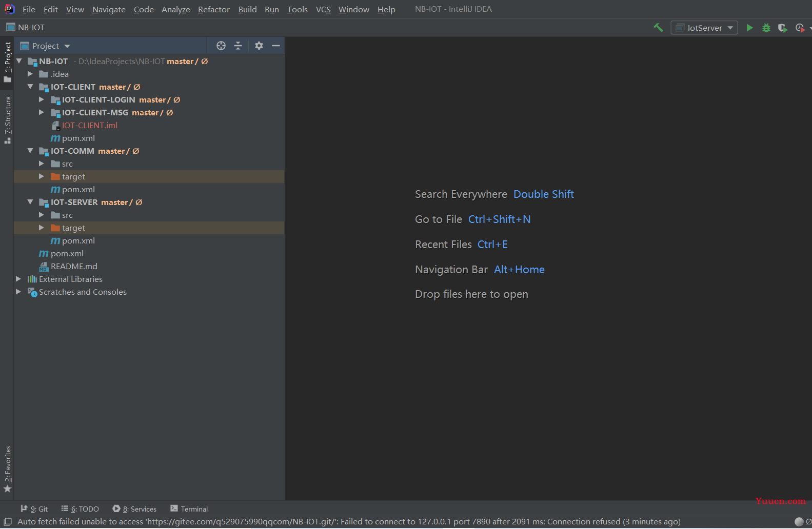Open the Services tool window tab

(x=134, y=509)
